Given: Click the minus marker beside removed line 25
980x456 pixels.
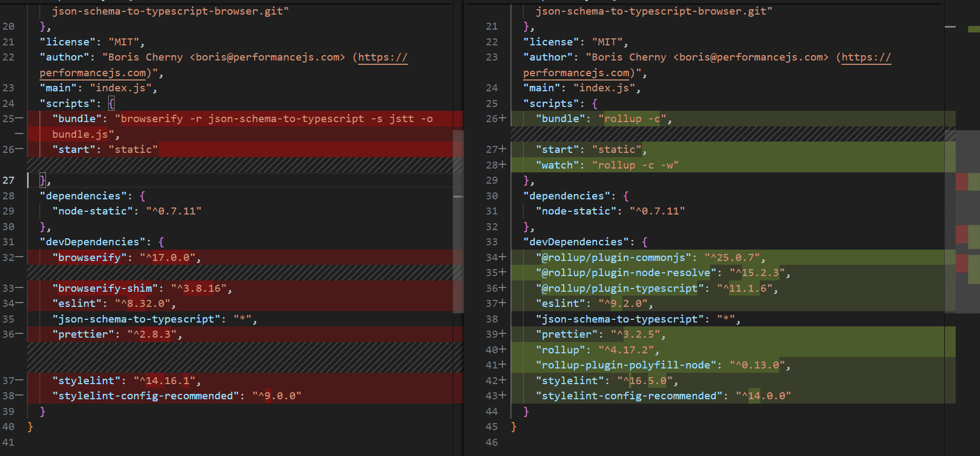Looking at the screenshot, I should point(19,118).
